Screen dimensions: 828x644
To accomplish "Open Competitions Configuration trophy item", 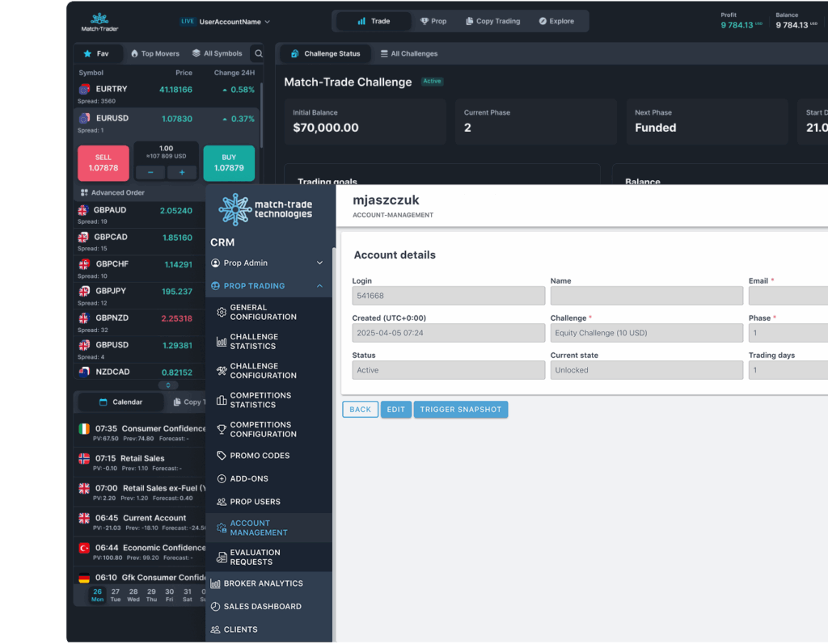I will point(262,429).
